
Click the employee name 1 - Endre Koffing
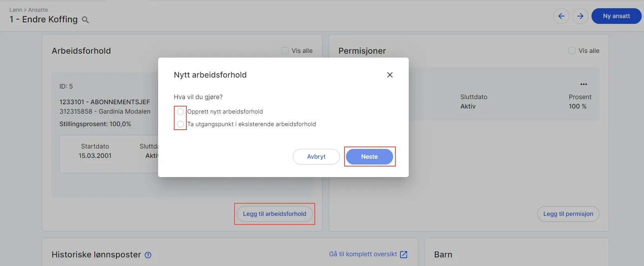[x=43, y=19]
